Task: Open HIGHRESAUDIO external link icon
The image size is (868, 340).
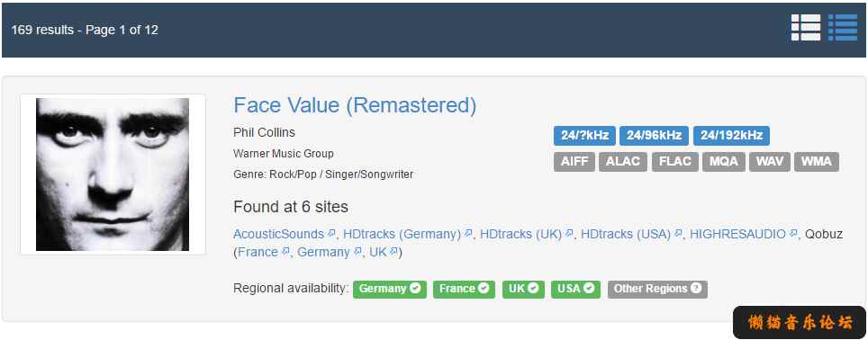Action: [792, 234]
